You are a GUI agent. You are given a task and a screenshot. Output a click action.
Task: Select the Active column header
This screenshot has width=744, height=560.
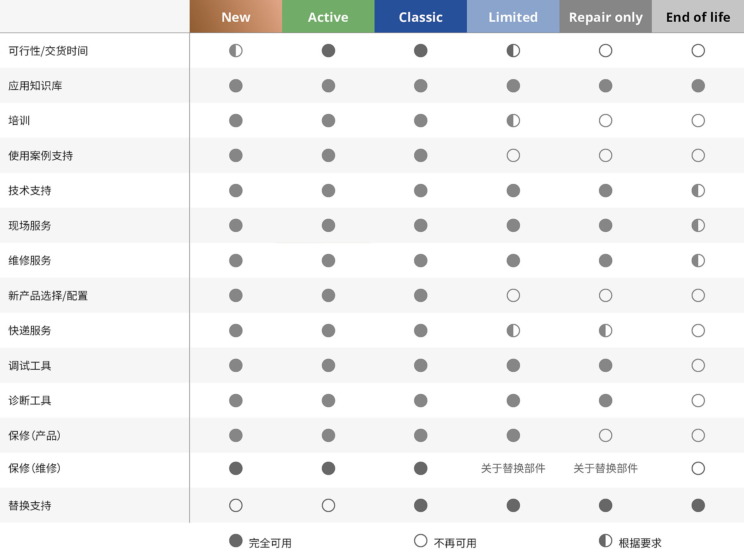328,17
